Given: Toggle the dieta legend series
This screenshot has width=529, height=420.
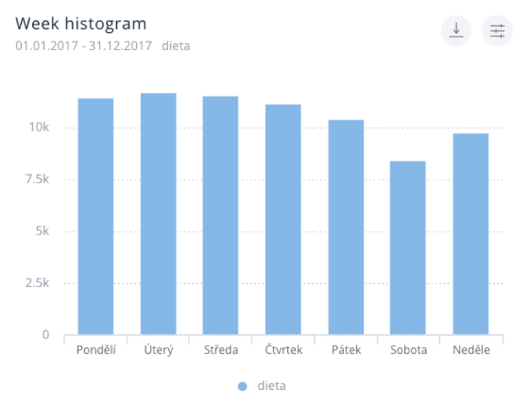Looking at the screenshot, I should [x=272, y=386].
